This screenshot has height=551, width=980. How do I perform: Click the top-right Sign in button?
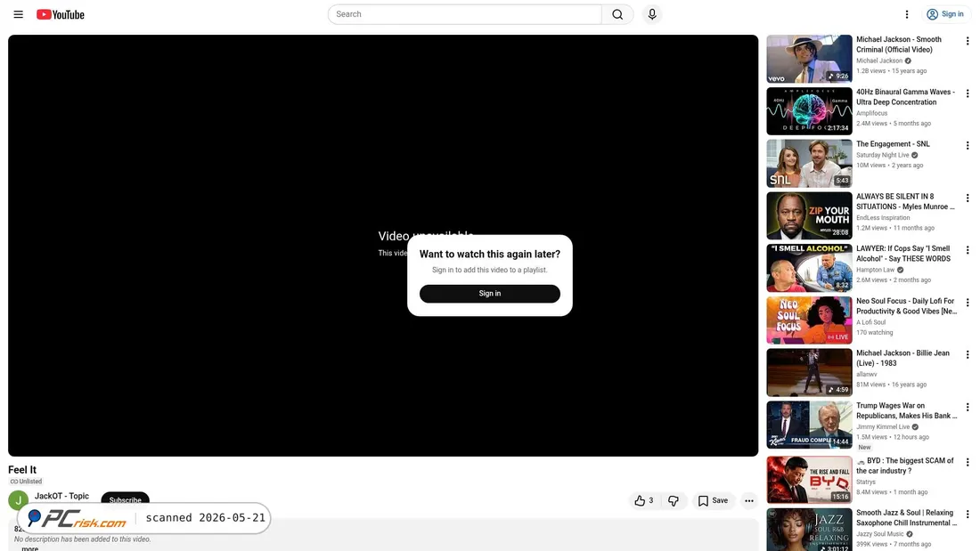point(945,14)
